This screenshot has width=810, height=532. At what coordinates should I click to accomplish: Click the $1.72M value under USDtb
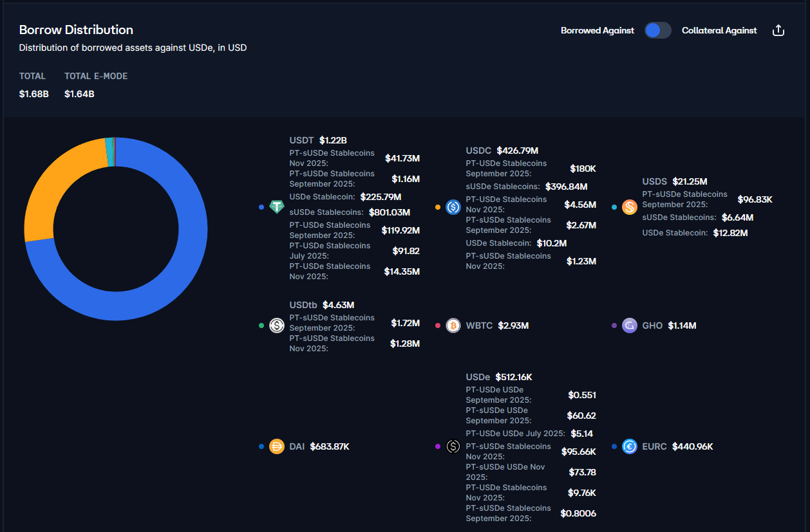pyautogui.click(x=405, y=323)
